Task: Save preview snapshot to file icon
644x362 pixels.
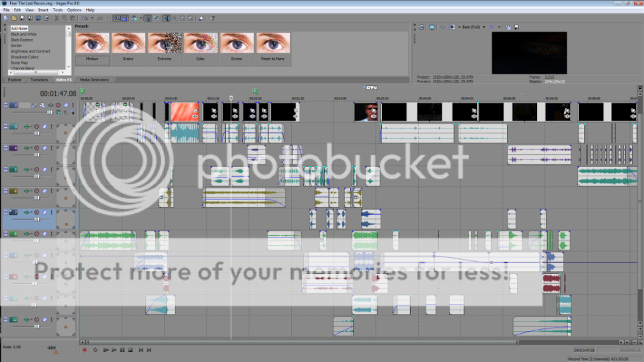Action: 516,27
